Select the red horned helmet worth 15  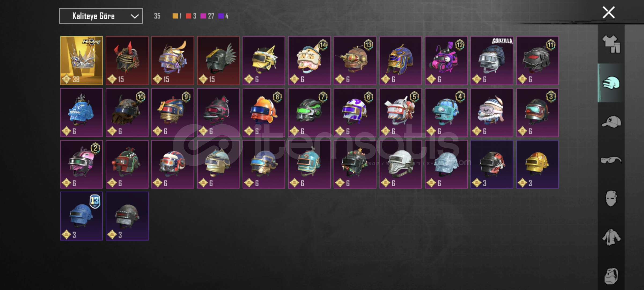pyautogui.click(x=127, y=61)
